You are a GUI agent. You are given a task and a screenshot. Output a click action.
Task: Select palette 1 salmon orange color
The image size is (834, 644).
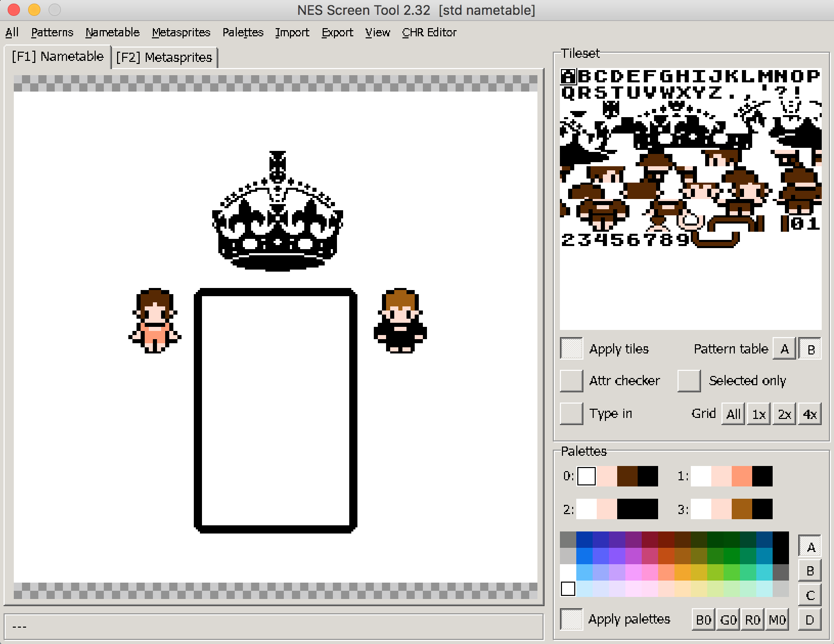(742, 476)
